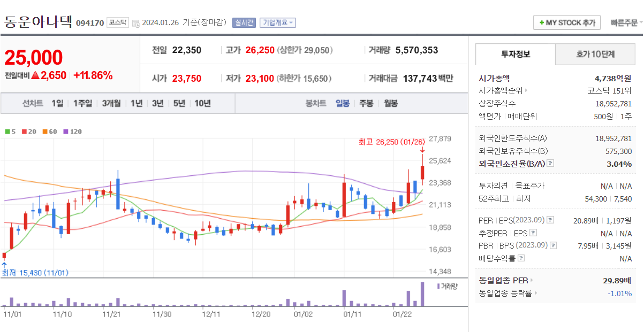This screenshot has width=644, height=332.
Task: Click the 저가 value 23,100
Action: (260, 79)
